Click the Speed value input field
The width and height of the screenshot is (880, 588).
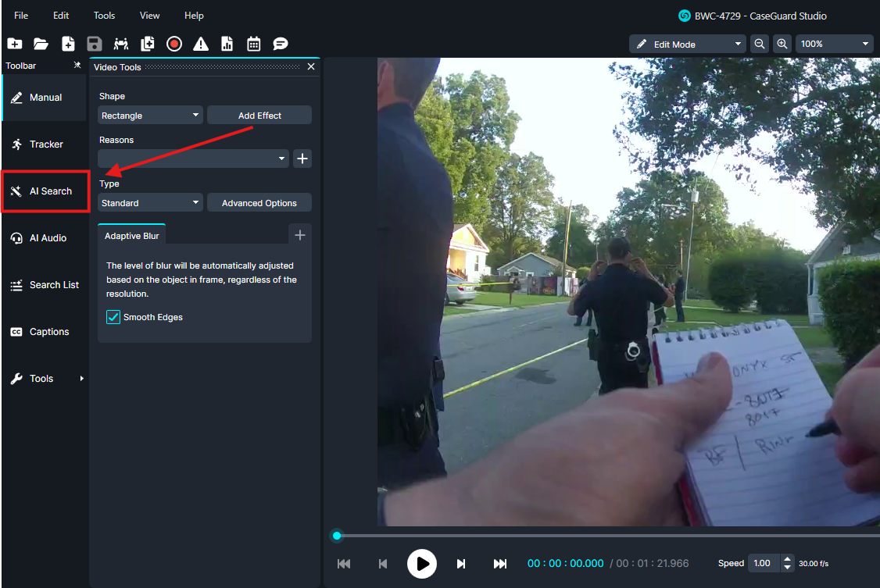point(764,563)
